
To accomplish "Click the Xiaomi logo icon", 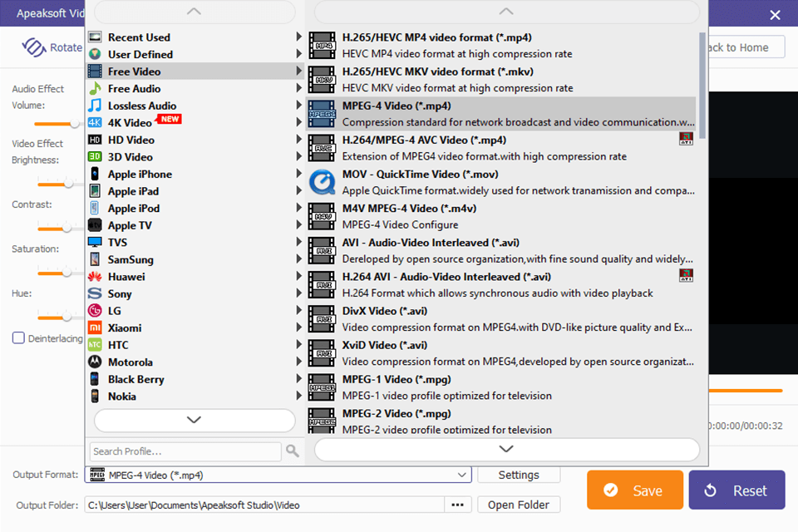I will click(95, 328).
